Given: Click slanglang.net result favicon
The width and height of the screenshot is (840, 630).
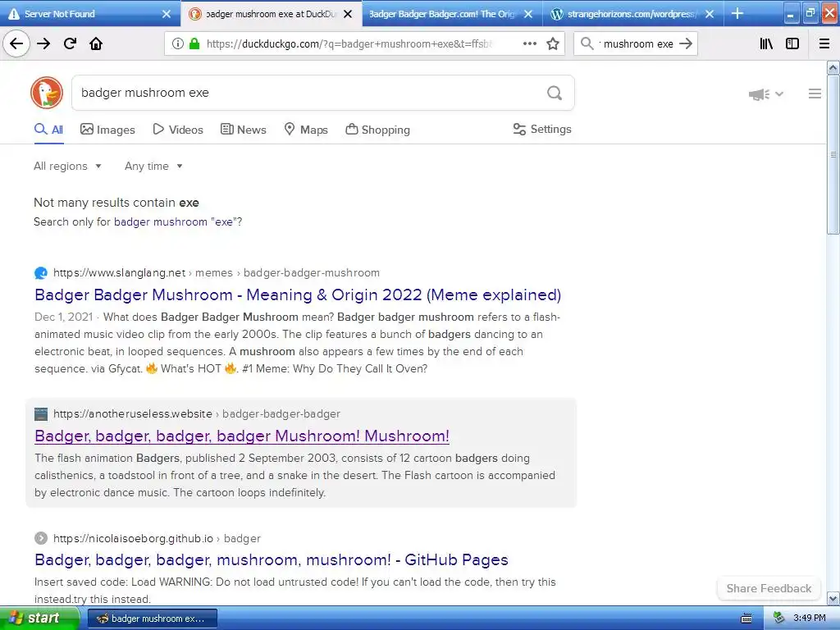Looking at the screenshot, I should tap(41, 273).
